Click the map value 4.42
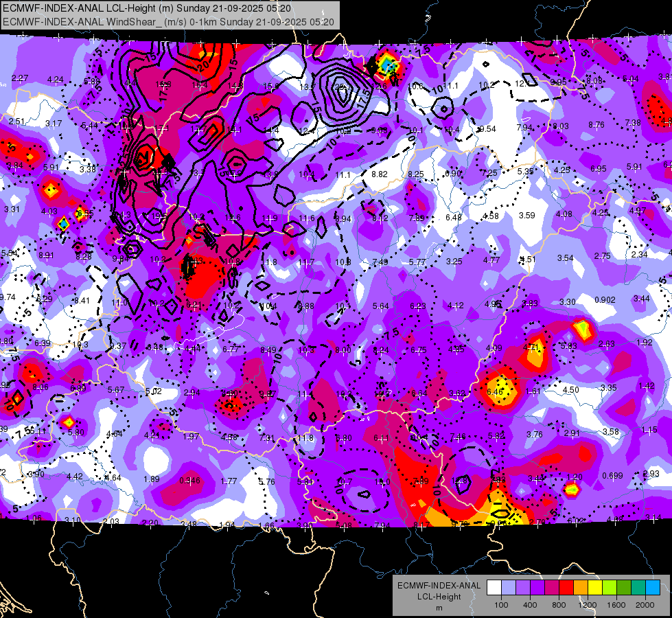This screenshot has height=618, width=672. coord(75,476)
